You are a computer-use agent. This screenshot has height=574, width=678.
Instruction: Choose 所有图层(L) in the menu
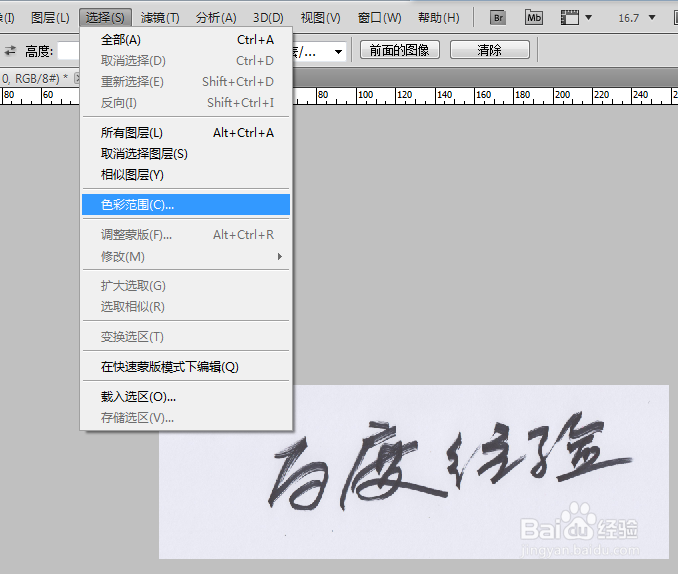coord(186,132)
